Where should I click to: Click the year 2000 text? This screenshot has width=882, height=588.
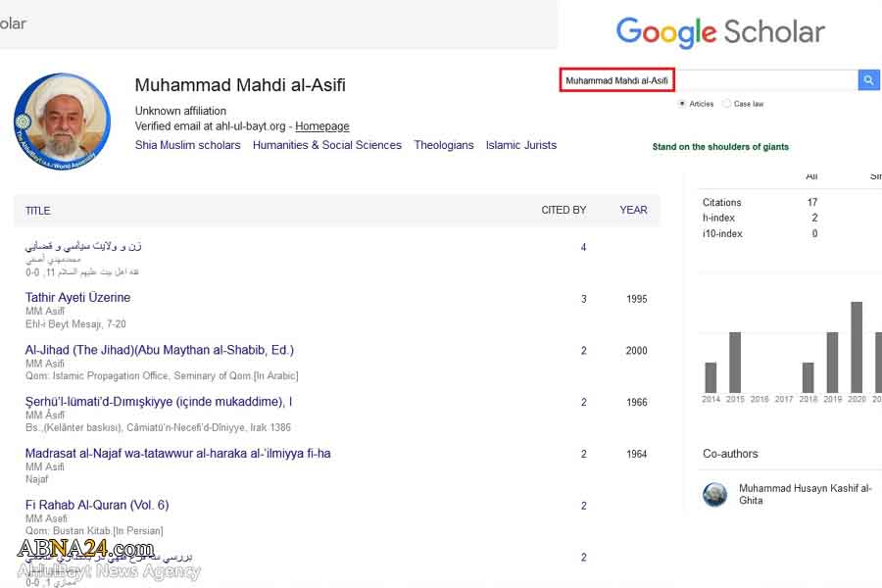637,351
